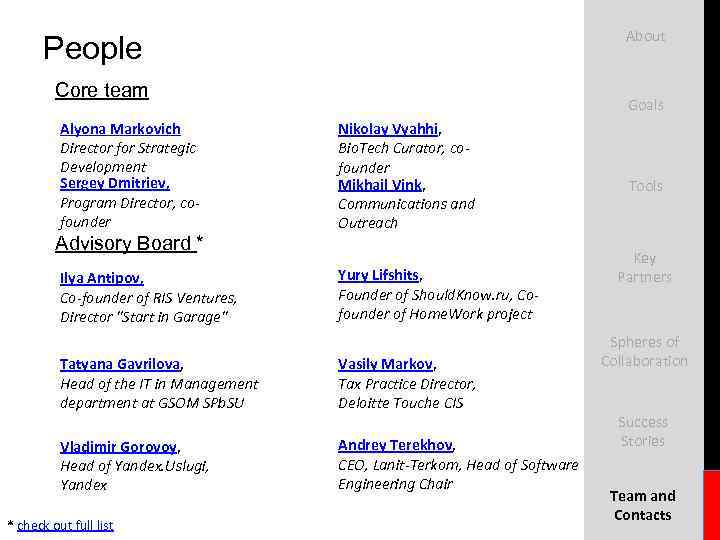Image resolution: width=720 pixels, height=540 pixels.
Task: Open Ilya Antipov profile link
Action: point(101,278)
